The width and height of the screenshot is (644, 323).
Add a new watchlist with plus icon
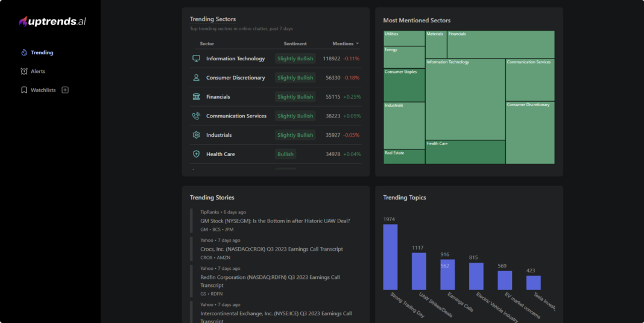(x=65, y=90)
